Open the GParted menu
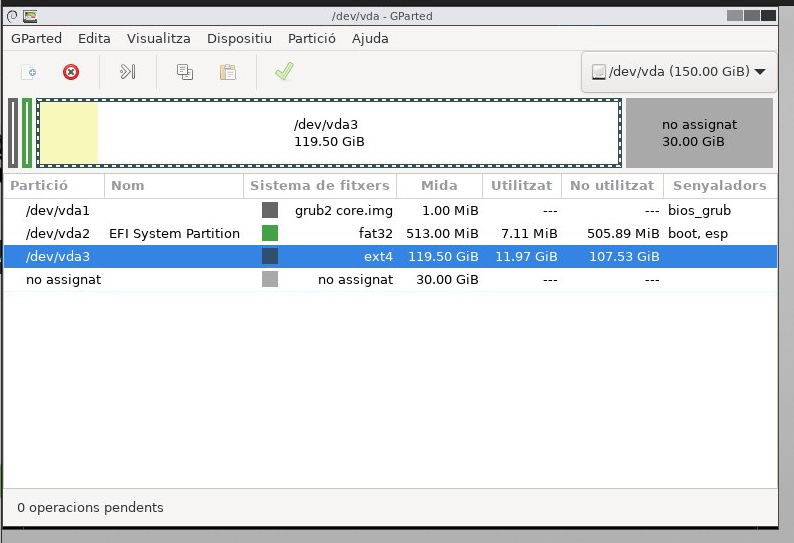Viewport: 794px width, 543px height. pos(36,38)
